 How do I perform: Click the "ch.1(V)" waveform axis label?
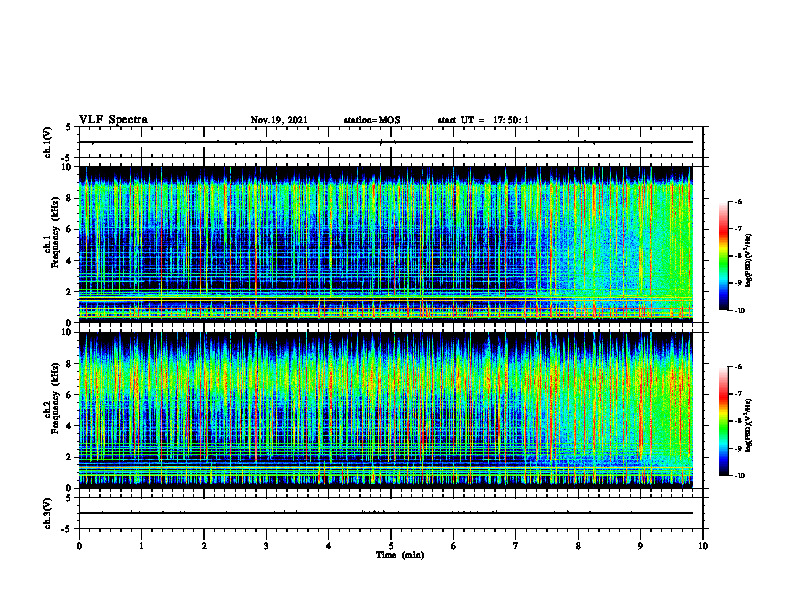48,142
